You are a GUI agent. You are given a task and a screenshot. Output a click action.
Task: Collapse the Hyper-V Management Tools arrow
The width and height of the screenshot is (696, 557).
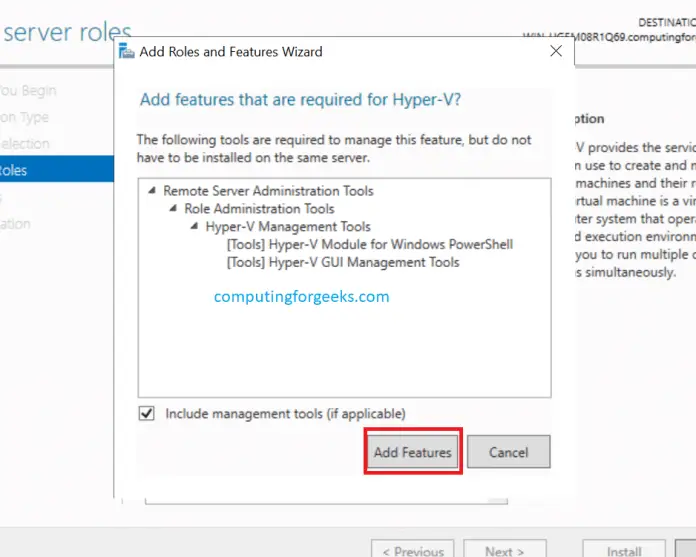195,227
